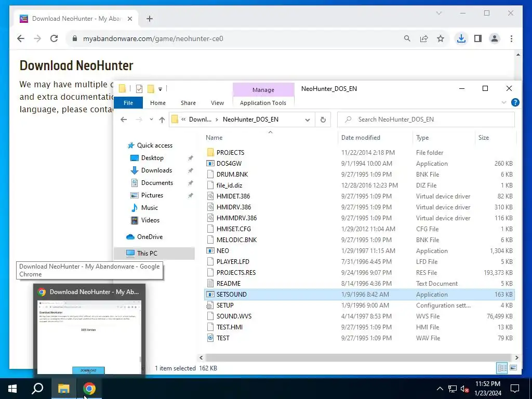Viewport: 532px width, 399px height.
Task: Click the Chrome window preview thumbnail
Action: tap(89, 336)
